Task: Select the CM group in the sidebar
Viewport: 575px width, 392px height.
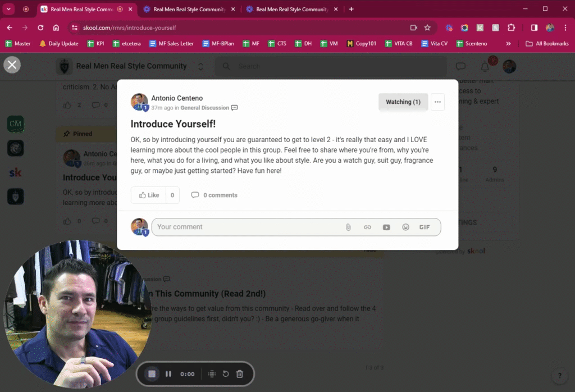Action: point(15,124)
